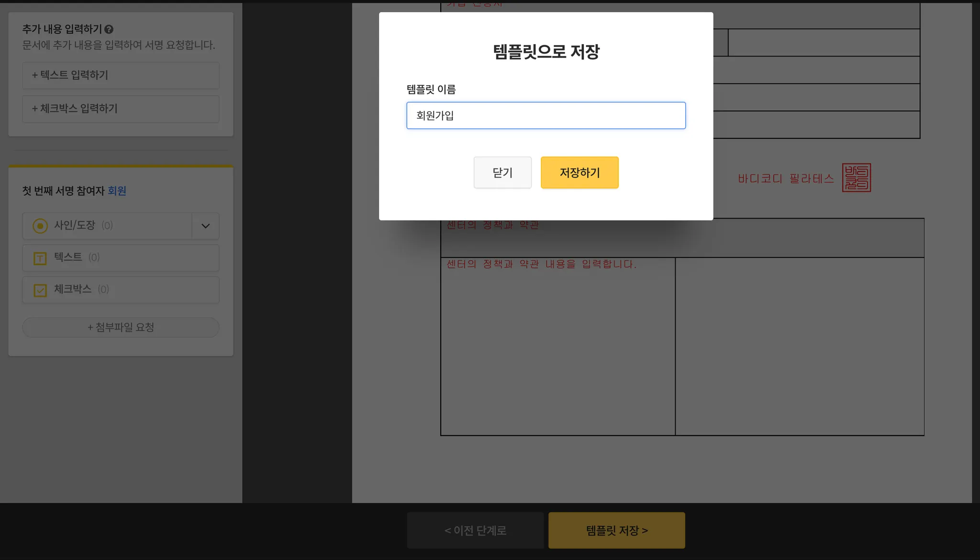Click + 체크박스 입력하기 button

tap(121, 109)
